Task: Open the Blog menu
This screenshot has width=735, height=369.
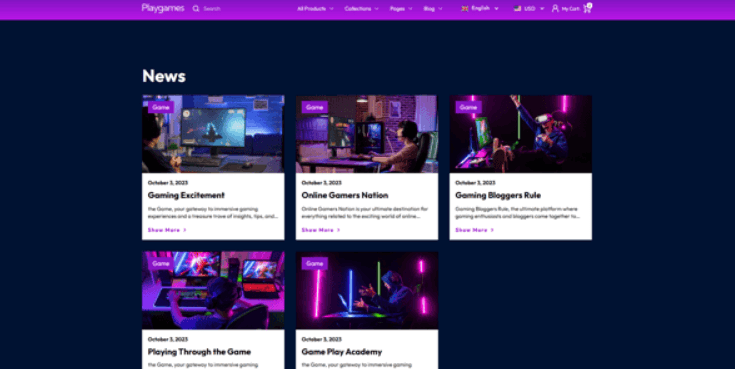Action: (x=433, y=8)
